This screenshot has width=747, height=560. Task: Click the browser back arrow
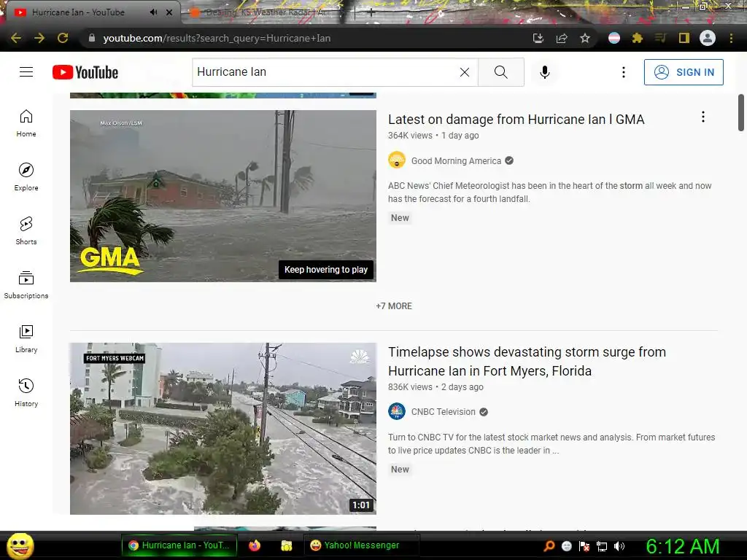[16, 38]
